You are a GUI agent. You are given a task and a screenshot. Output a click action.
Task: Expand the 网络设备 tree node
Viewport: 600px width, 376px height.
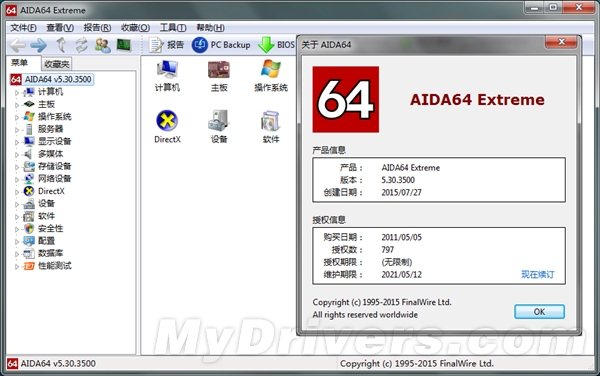17,179
